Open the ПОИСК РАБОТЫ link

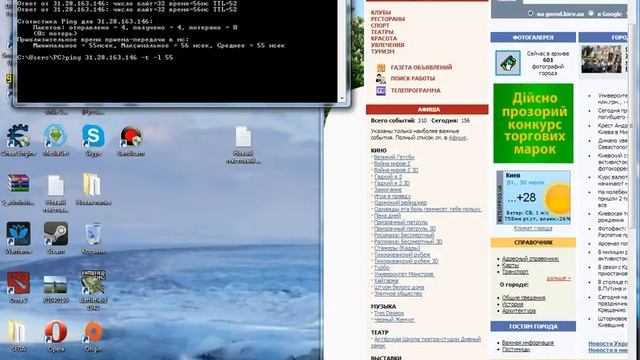click(x=413, y=78)
